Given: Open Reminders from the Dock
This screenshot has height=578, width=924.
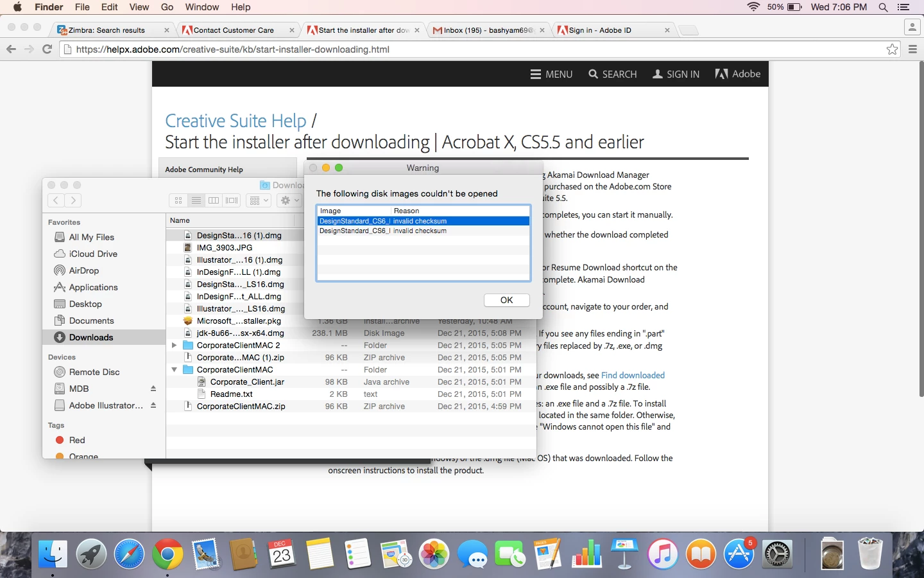Looking at the screenshot, I should tap(357, 554).
